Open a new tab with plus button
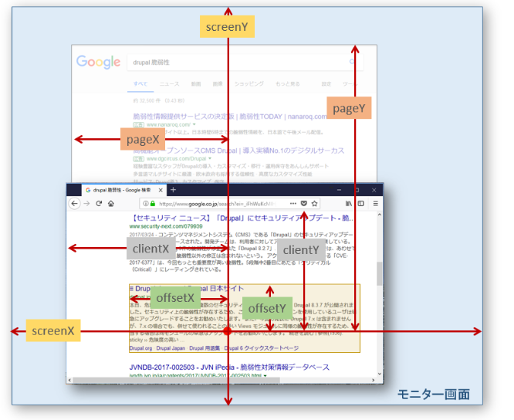This screenshot has height=420, width=514. (174, 189)
